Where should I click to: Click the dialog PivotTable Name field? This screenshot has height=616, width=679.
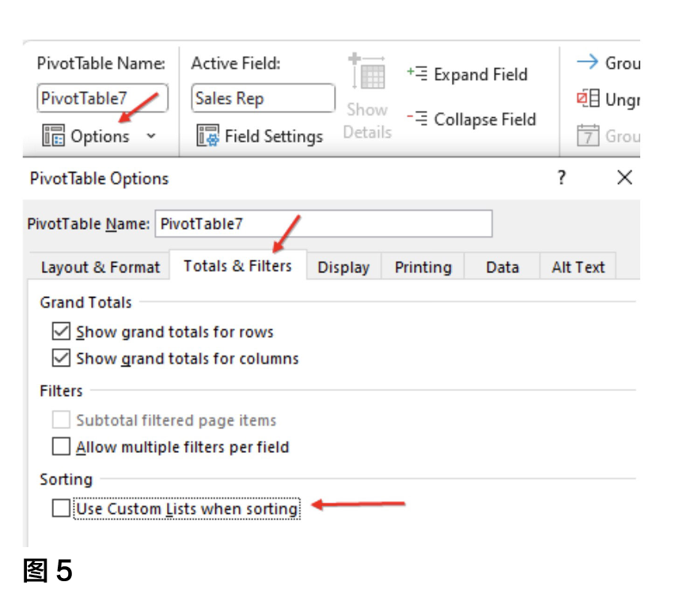(323, 224)
